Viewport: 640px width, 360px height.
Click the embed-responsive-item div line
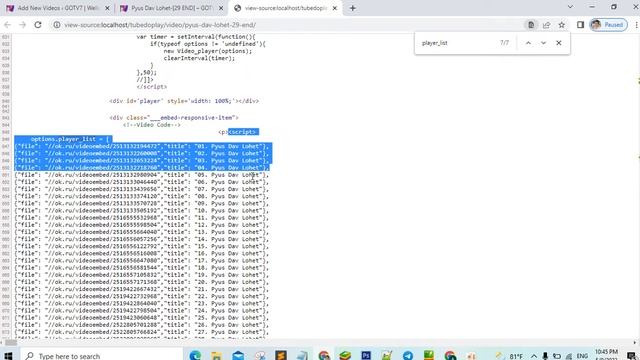click(174, 118)
